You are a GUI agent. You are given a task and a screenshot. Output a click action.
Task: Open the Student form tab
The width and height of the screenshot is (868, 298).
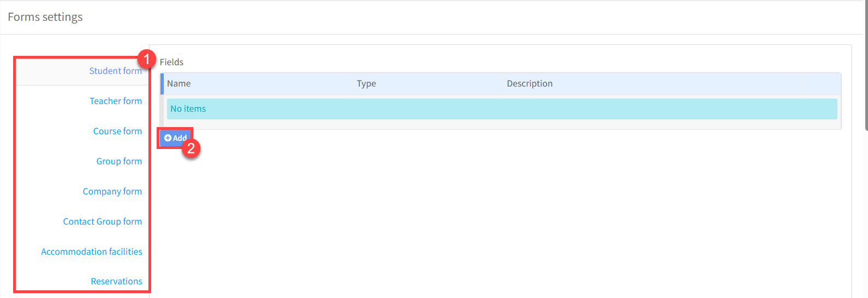115,71
